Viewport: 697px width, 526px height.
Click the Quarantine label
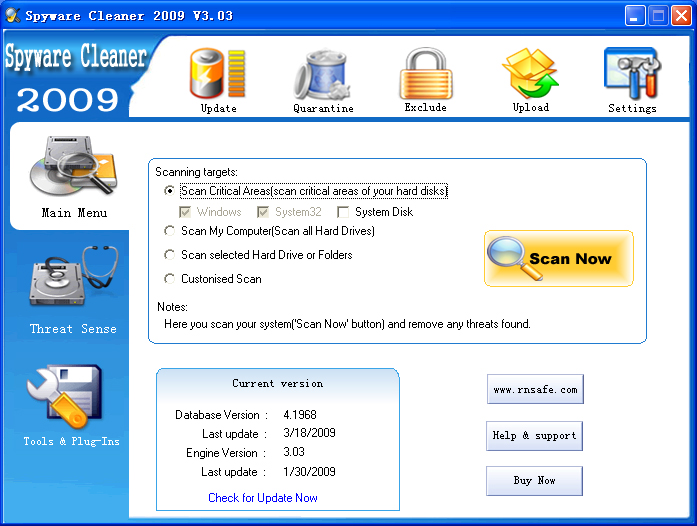pyautogui.click(x=323, y=108)
